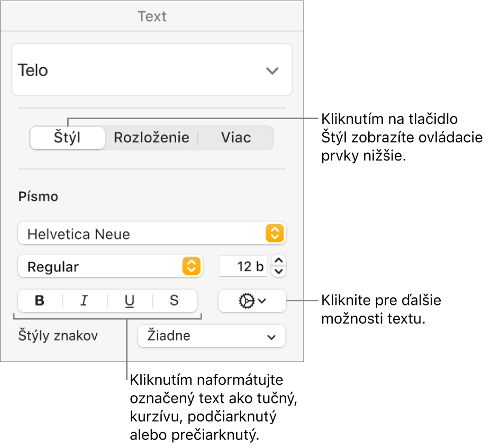Toggle Strikethrough formatting button

tap(175, 301)
